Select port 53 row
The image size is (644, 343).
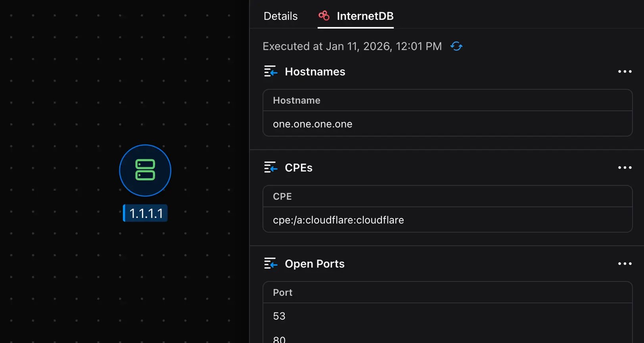[x=447, y=316]
